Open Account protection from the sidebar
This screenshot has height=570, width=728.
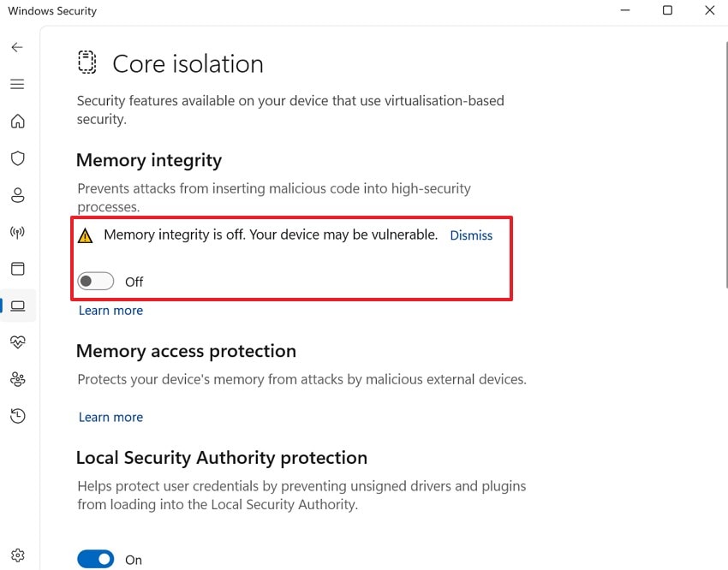tap(18, 194)
